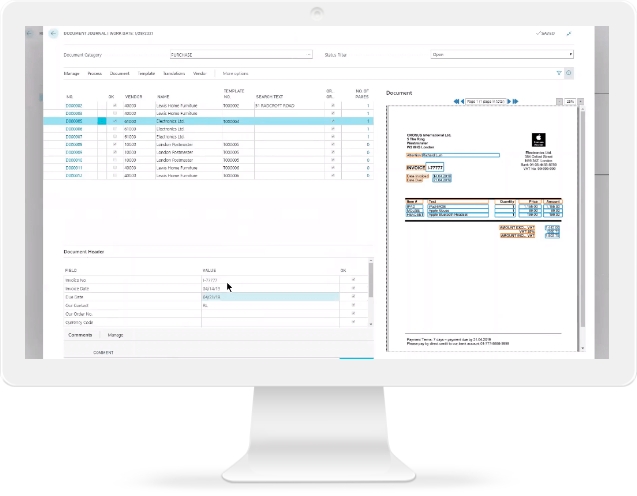Switch to the Comments tab
Image resolution: width=637 pixels, height=496 pixels.
tap(80, 335)
